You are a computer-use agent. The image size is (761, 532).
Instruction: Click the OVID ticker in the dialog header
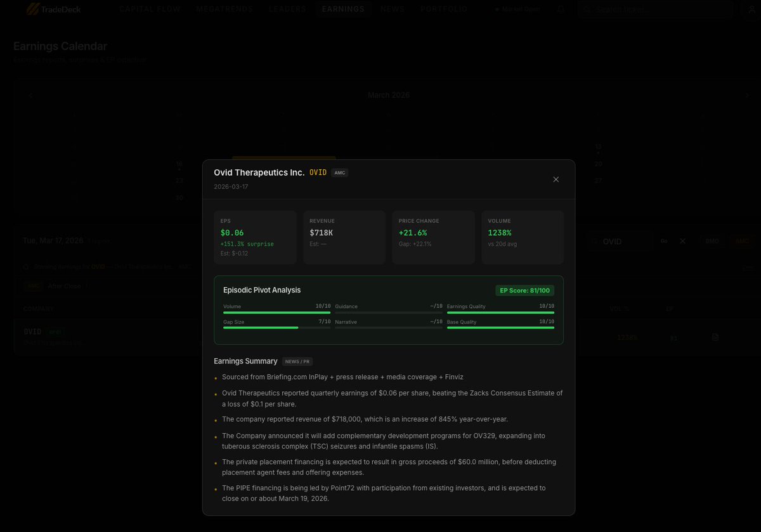(318, 172)
